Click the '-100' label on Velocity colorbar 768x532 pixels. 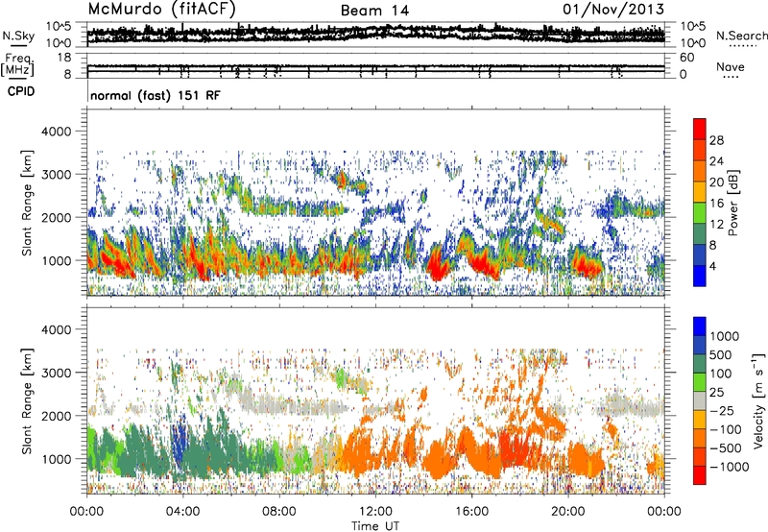(x=726, y=429)
